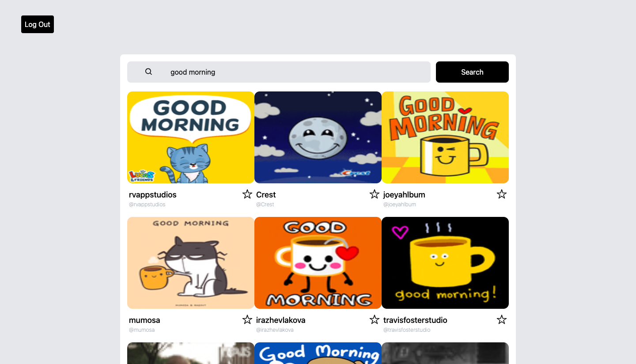Screen dimensions: 636x364
Task: Star the rvappstudios good morning GIF
Action: pos(247,194)
